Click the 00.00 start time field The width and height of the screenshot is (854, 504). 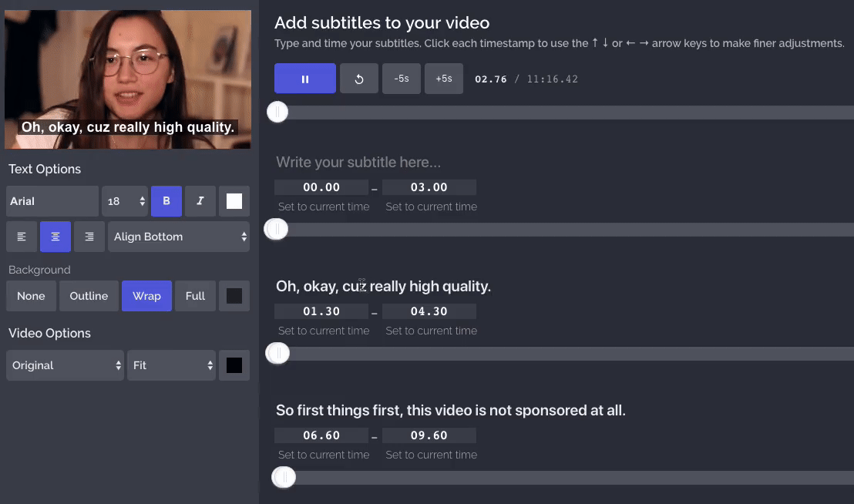(x=321, y=187)
